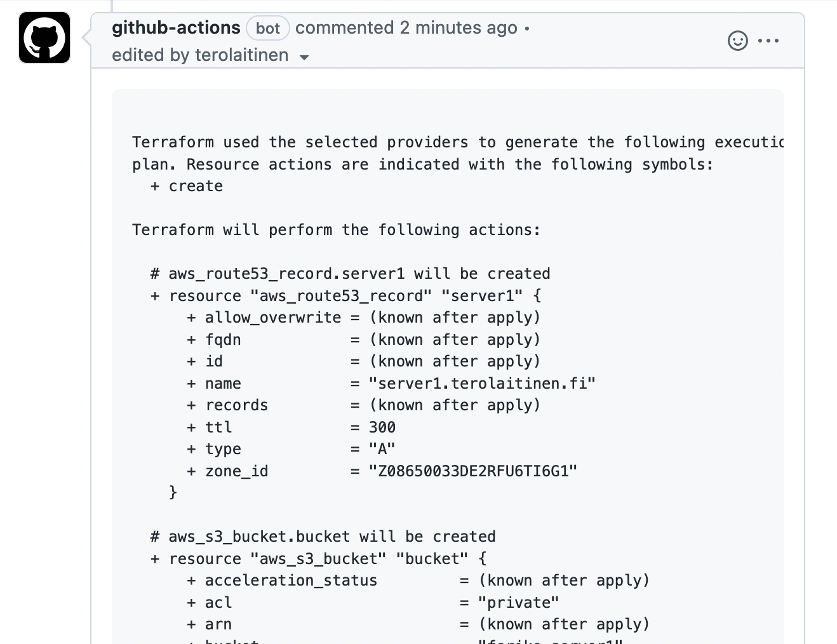Click the "2 minutes ago" timestamp
The height and width of the screenshot is (644, 837).
[x=459, y=28]
